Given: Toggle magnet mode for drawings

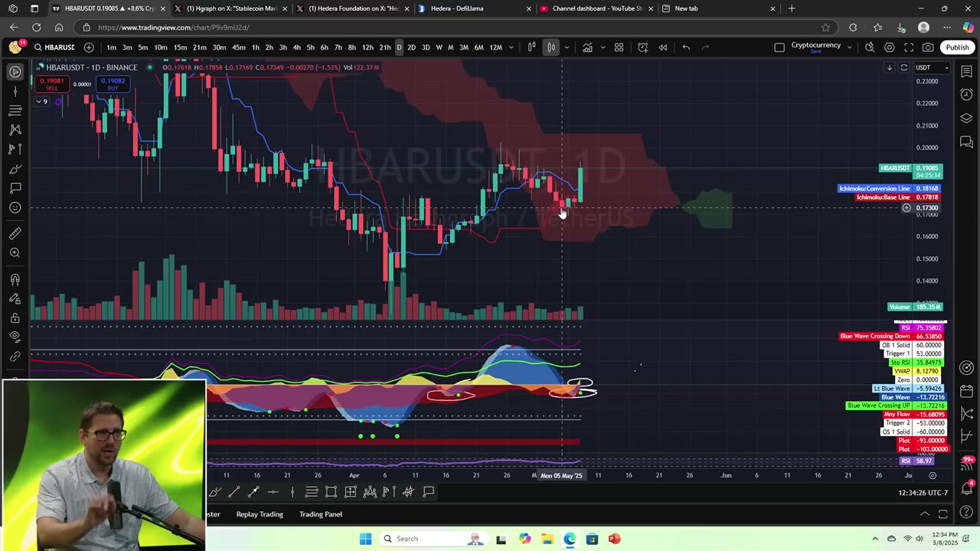Looking at the screenshot, I should tap(15, 279).
